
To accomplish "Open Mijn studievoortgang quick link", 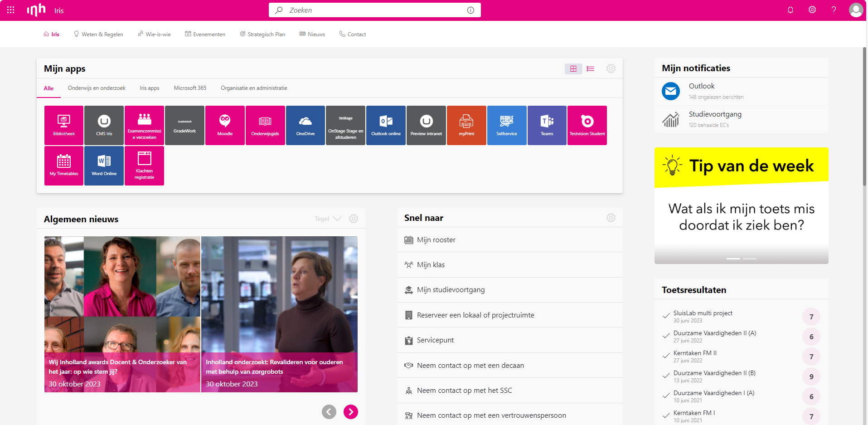I will (x=510, y=290).
